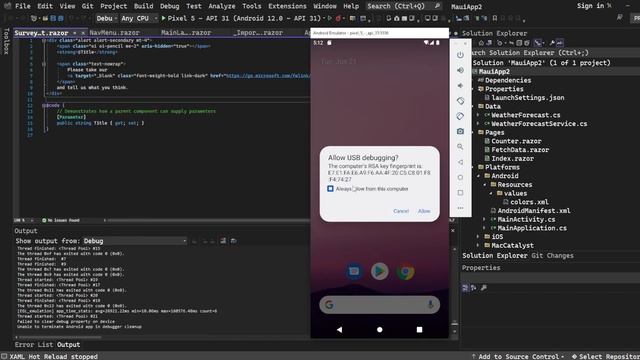The image size is (640, 360).
Task: Take emulator screenshot with camera icon
Action: coord(460,131)
